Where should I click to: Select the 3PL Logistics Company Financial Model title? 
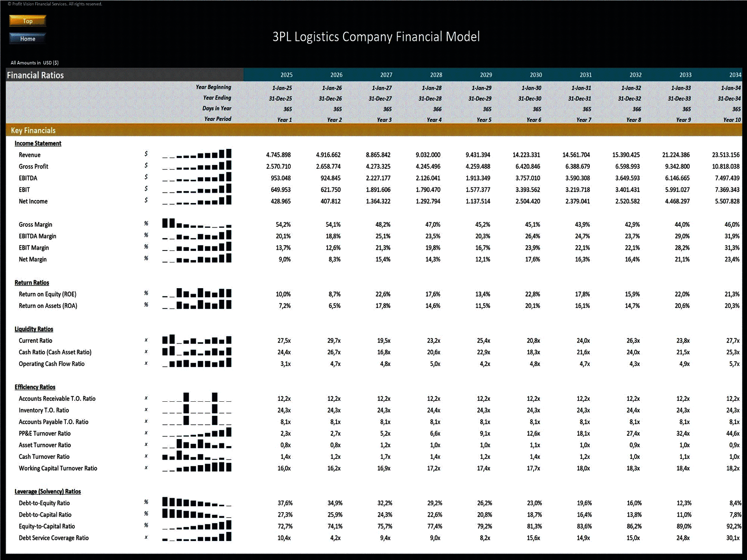click(376, 37)
